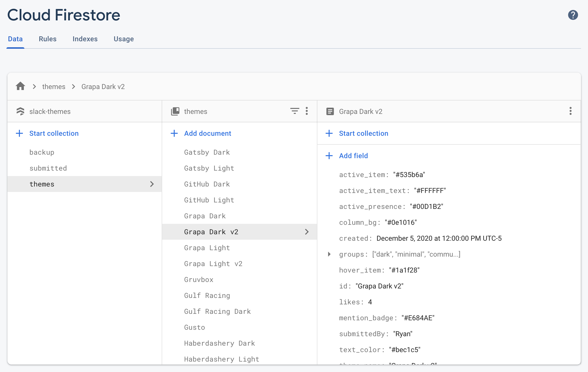The image size is (588, 372).
Task: Click submittedBy value "Ryan"
Action: tap(403, 334)
